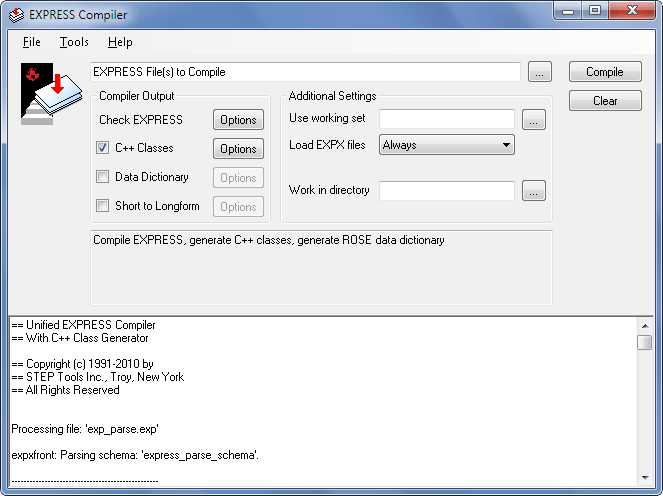Click the Clear button
The height and width of the screenshot is (496, 663).
click(x=605, y=101)
